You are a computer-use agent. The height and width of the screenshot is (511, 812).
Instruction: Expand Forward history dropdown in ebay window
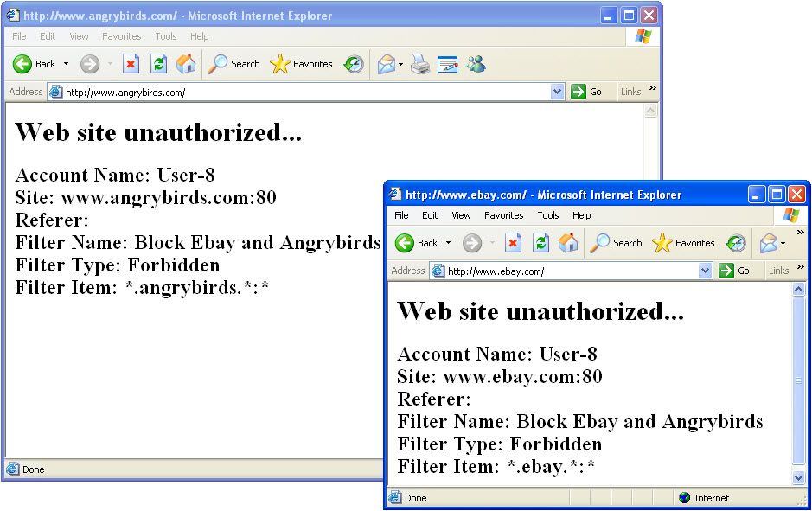click(x=492, y=243)
